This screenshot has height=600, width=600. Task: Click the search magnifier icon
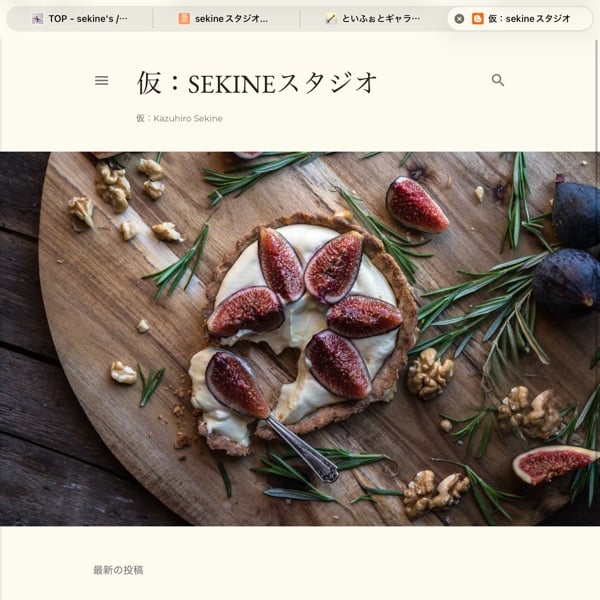[497, 80]
